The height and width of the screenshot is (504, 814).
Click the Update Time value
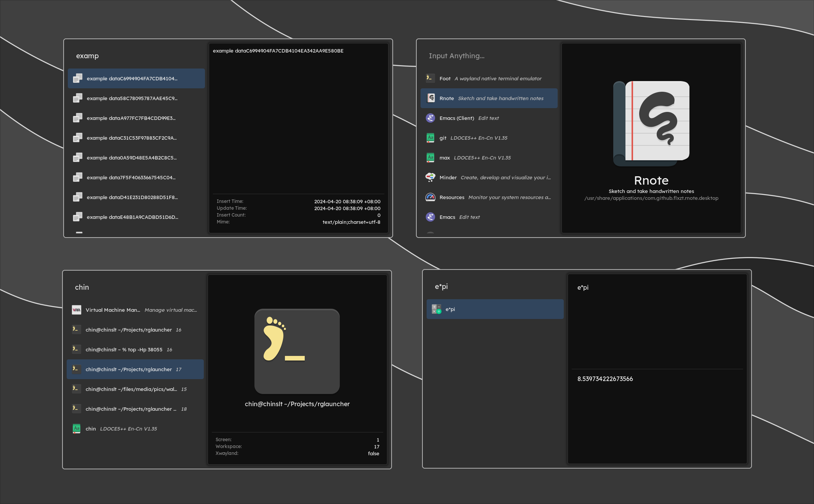347,209
